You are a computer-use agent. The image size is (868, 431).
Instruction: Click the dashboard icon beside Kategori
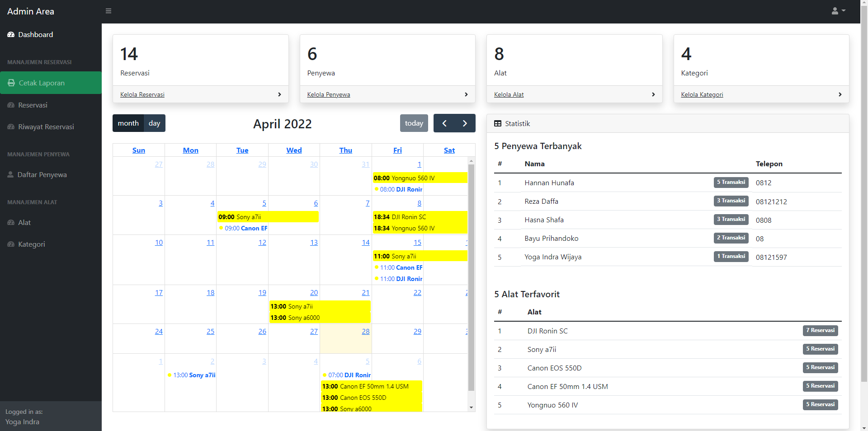[11, 244]
